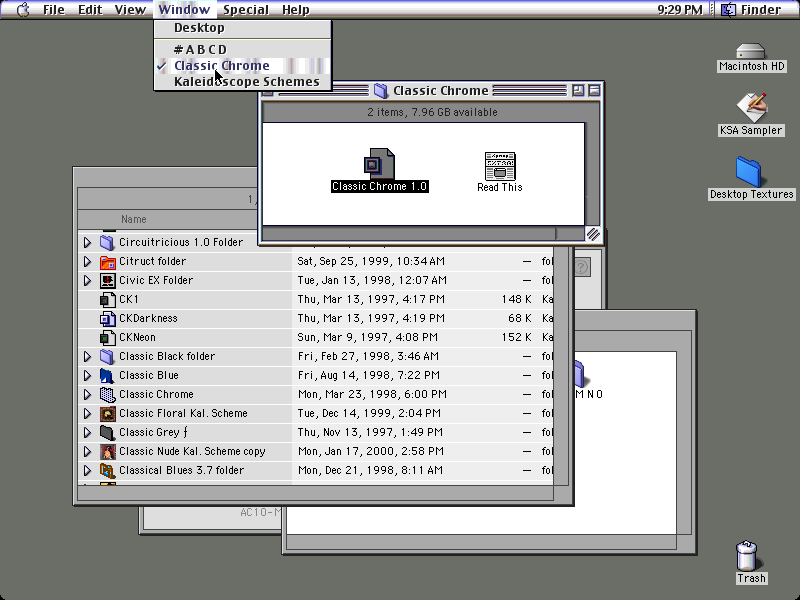Click the '148 K' size value
The image size is (800, 600).
[x=516, y=299]
